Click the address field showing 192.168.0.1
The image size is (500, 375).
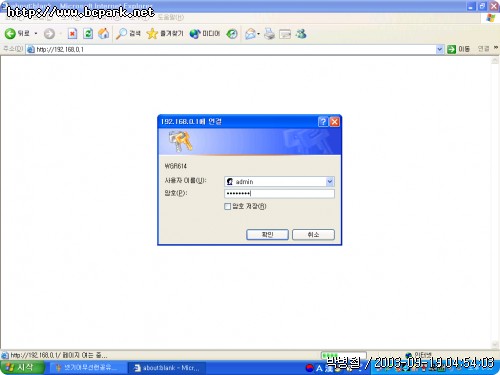click(231, 49)
